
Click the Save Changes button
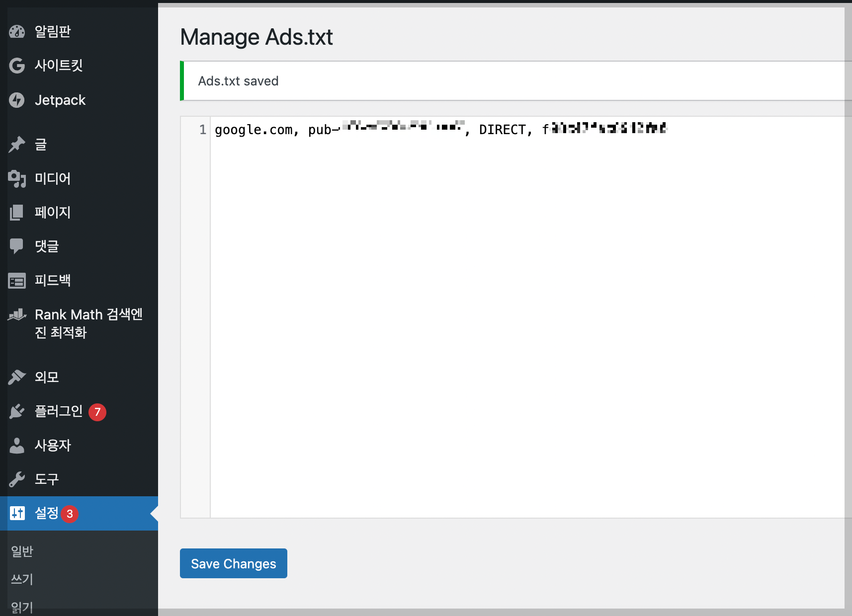(x=234, y=563)
